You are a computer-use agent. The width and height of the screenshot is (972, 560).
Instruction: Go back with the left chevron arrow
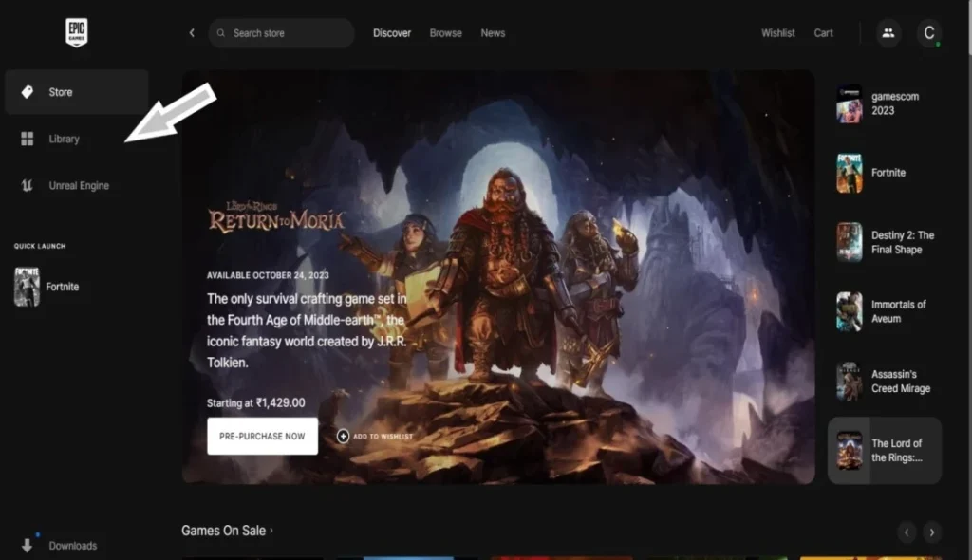coord(192,33)
